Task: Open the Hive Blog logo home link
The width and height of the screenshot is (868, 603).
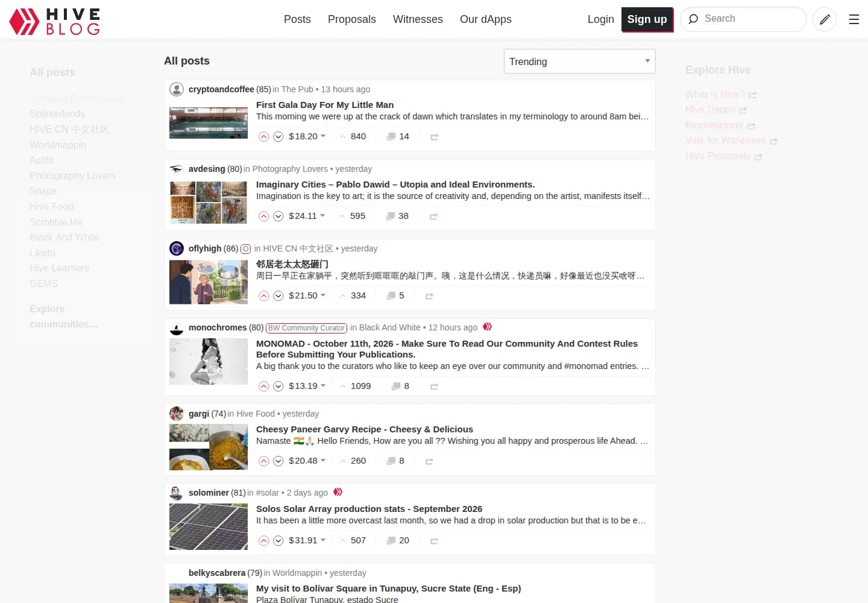Action: point(55,21)
